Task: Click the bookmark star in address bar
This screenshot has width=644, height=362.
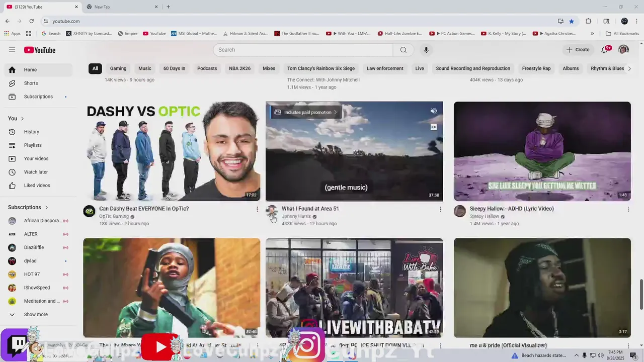Action: pos(572,21)
